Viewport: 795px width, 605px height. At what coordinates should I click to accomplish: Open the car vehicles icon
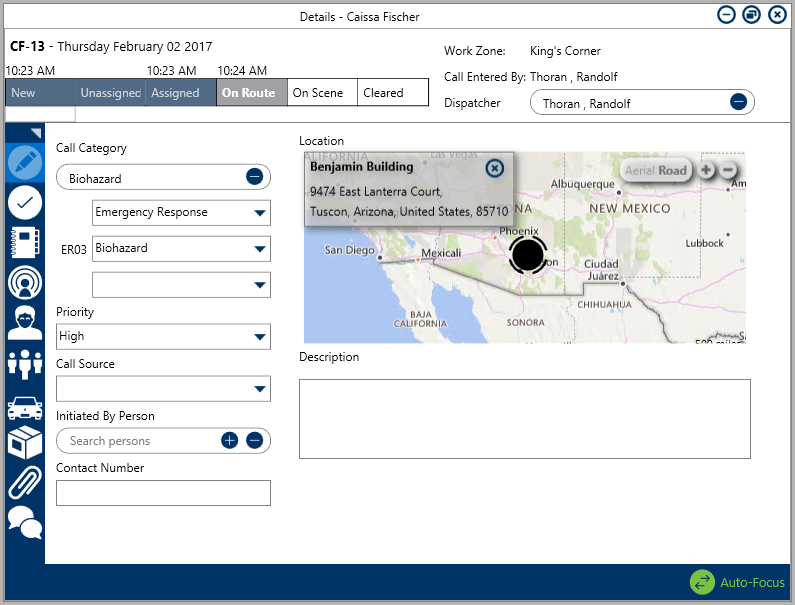(25, 405)
